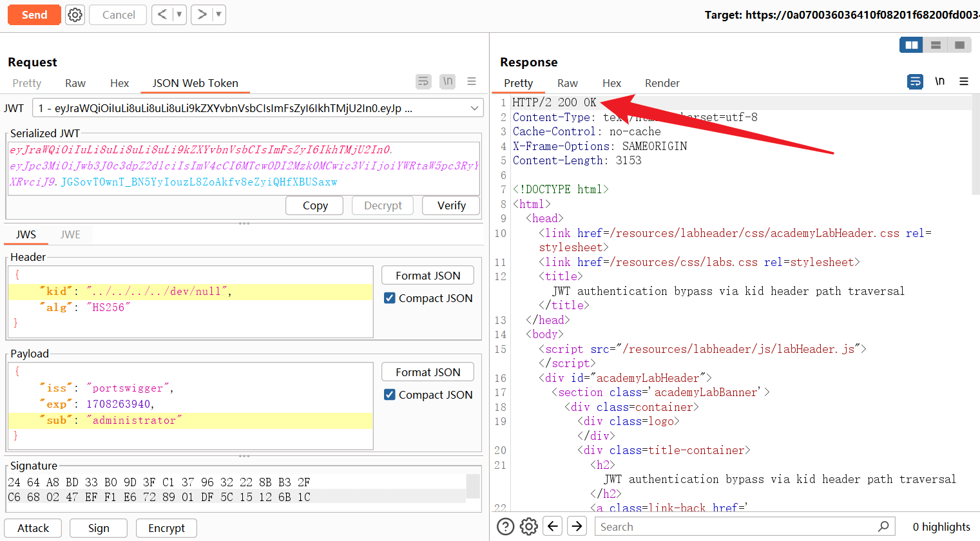Image resolution: width=980 pixels, height=541 pixels.
Task: Click inside the Serialized JWT text area
Action: point(243,167)
